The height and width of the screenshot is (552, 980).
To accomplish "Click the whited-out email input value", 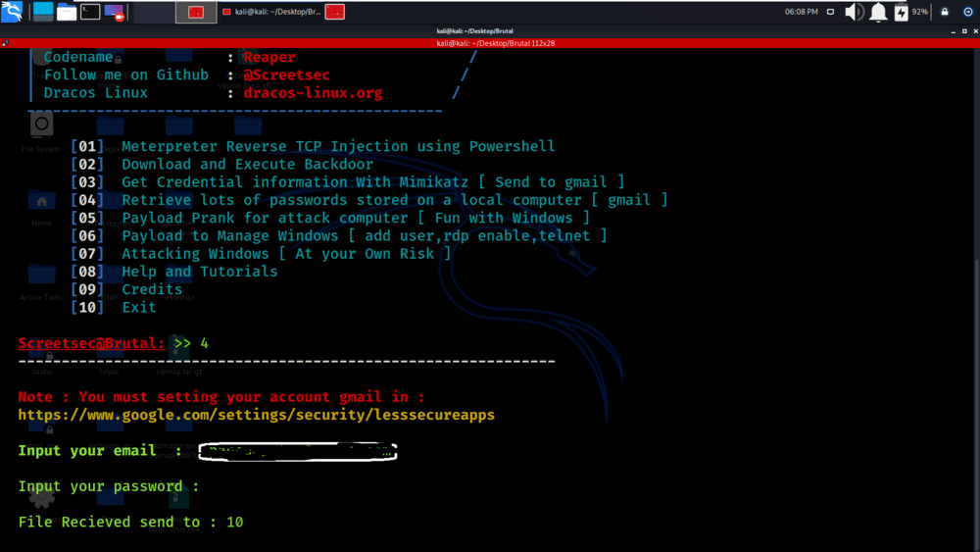I will click(298, 451).
